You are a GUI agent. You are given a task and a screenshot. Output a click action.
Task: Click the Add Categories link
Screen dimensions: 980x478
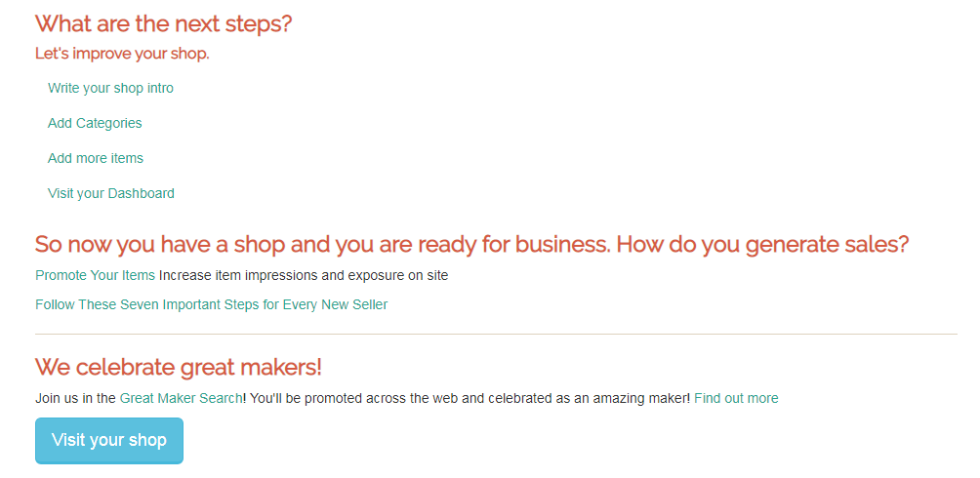(95, 123)
